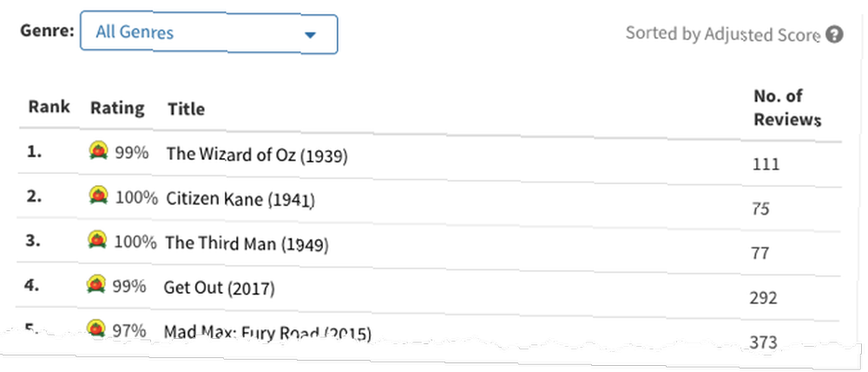Click Certified Fresh icon for The Third Man
Screen dimensions: 868x372
pos(97,240)
